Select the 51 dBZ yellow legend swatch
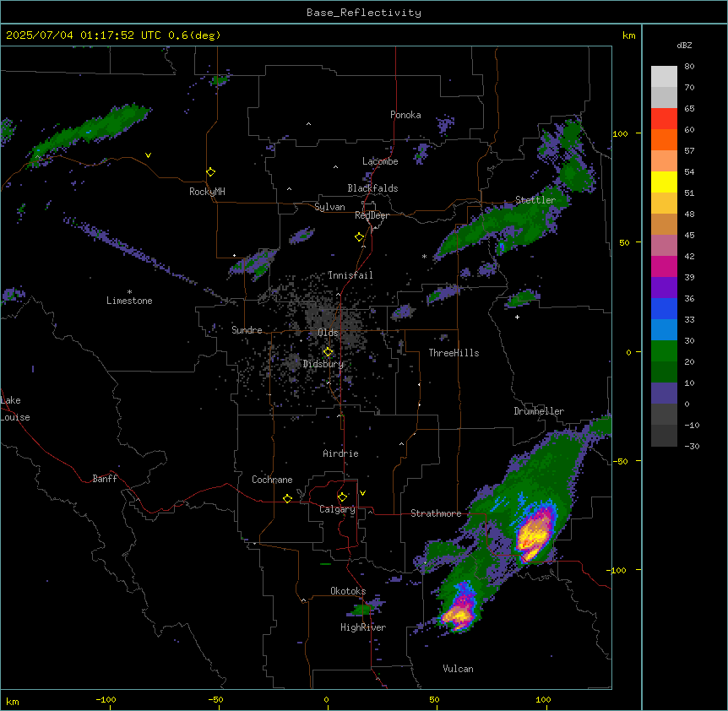 [x=664, y=182]
